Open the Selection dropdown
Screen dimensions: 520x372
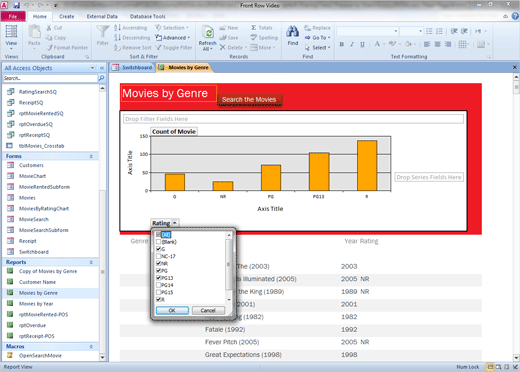(172, 28)
